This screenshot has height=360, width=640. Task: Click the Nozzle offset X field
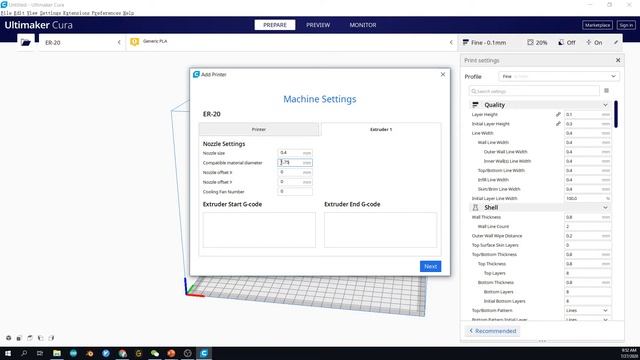295,172
